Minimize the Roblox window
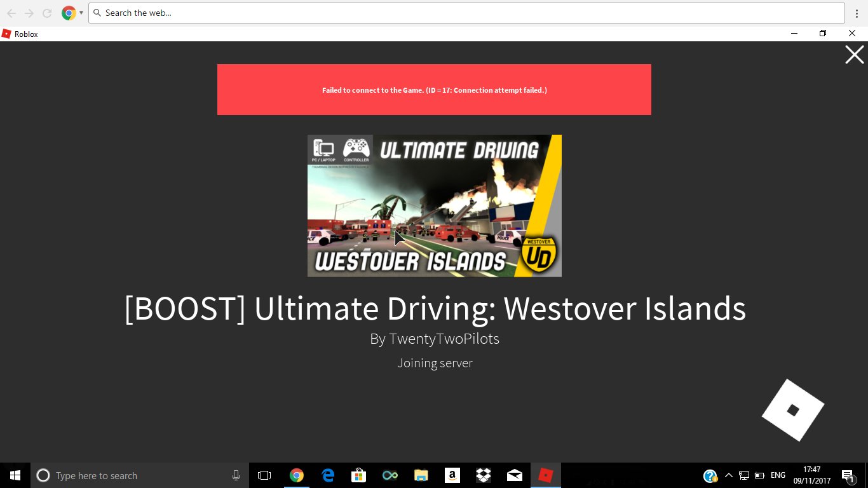 [x=794, y=34]
